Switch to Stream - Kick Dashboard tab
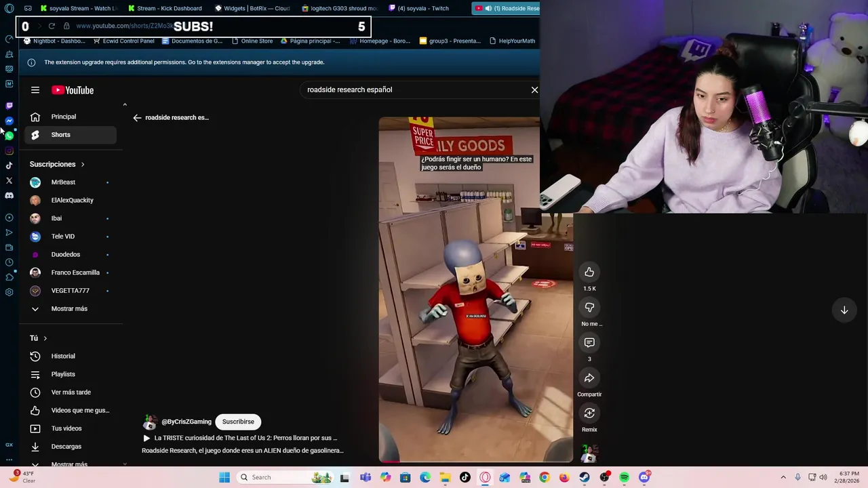 pos(165,8)
